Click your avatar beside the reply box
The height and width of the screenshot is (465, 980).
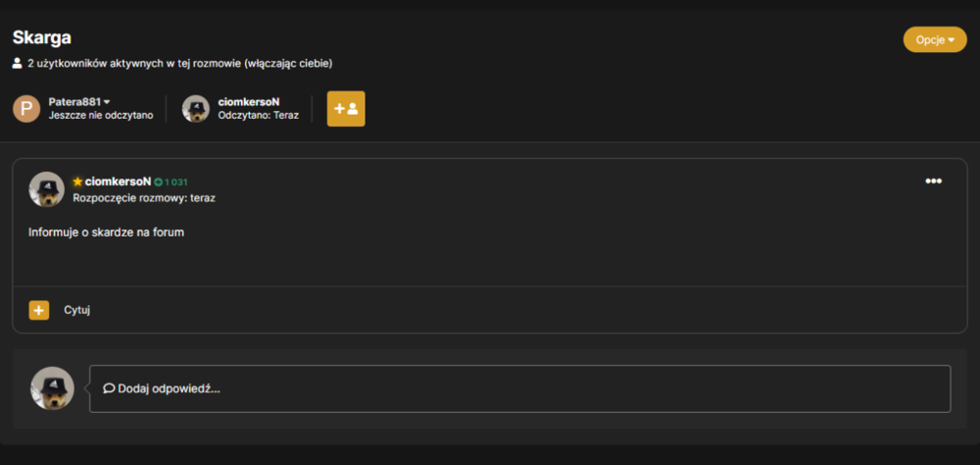(x=53, y=388)
